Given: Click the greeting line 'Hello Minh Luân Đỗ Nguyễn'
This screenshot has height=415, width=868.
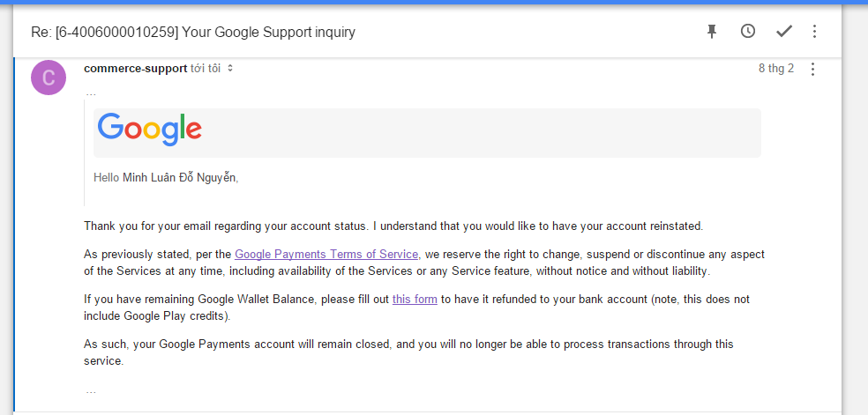Looking at the screenshot, I should click(166, 177).
